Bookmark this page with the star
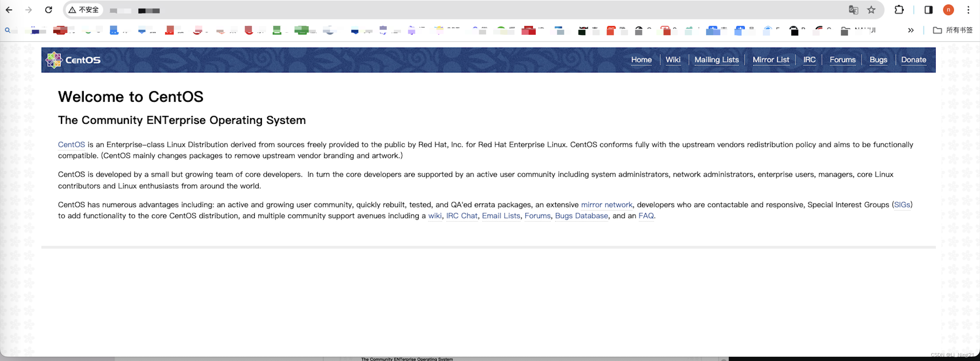Screen dimensions: 980x361 pos(871,10)
